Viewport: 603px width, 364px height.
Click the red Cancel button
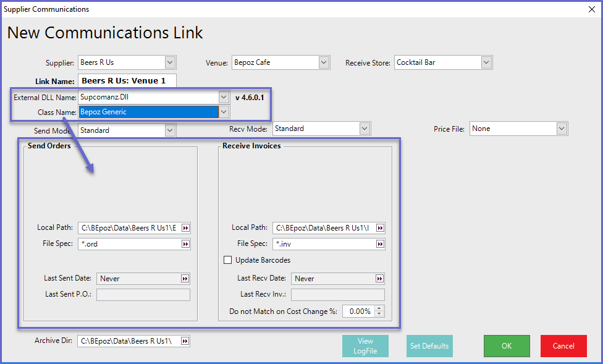564,346
